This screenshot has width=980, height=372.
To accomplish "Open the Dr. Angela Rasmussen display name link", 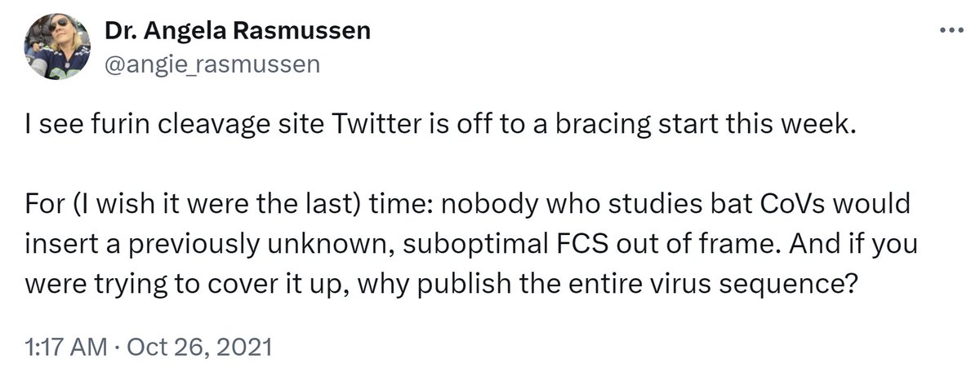I will (238, 32).
